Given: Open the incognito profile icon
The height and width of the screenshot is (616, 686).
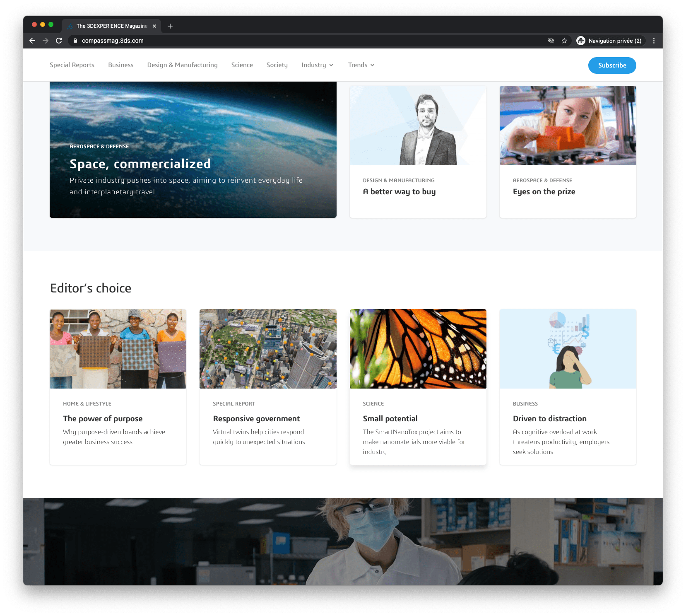Looking at the screenshot, I should pos(581,41).
